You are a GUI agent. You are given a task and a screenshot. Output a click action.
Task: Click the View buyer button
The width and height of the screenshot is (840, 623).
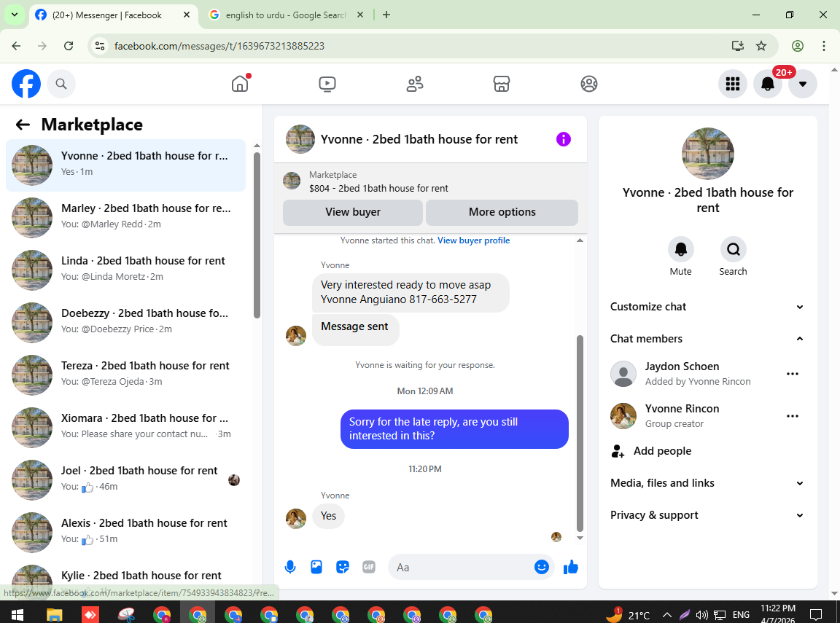point(353,213)
